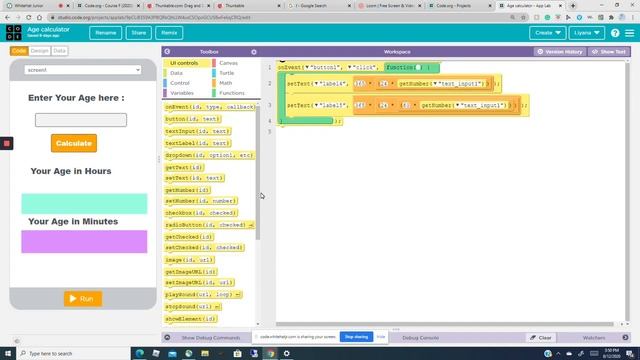Image resolution: width=640 pixels, height=360 pixels.
Task: Collapse the Toolbox with the arrow icon
Action: pyautogui.click(x=167, y=52)
